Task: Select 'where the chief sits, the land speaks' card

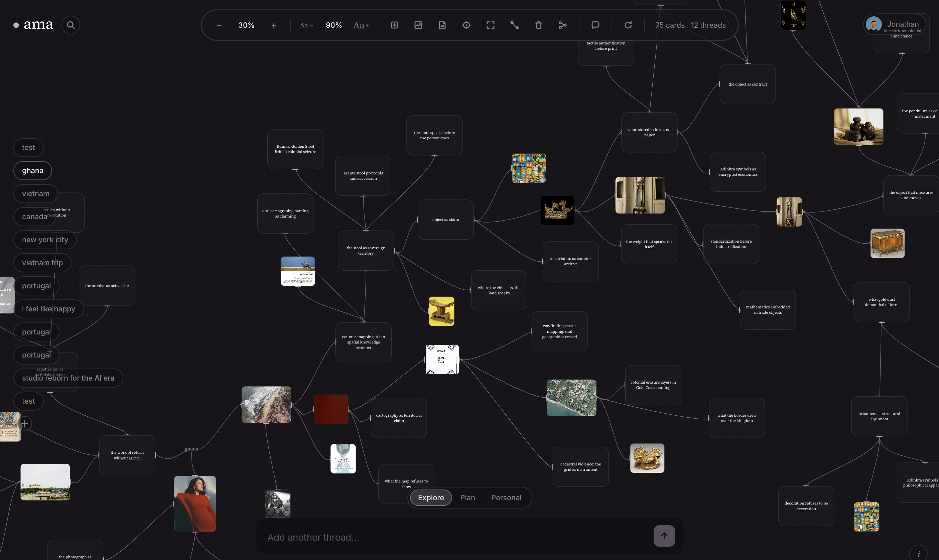Action: coord(499,290)
